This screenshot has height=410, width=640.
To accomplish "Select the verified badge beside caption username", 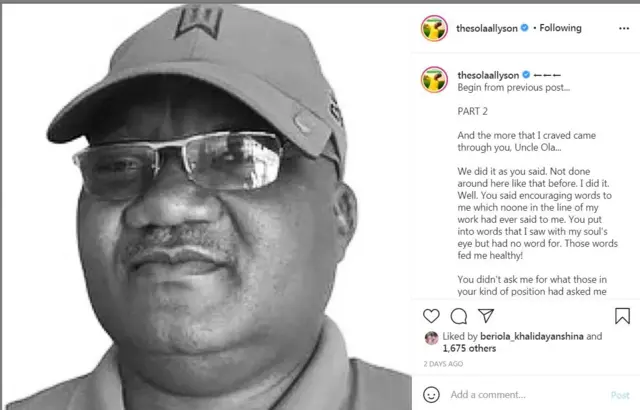I will coord(526,75).
